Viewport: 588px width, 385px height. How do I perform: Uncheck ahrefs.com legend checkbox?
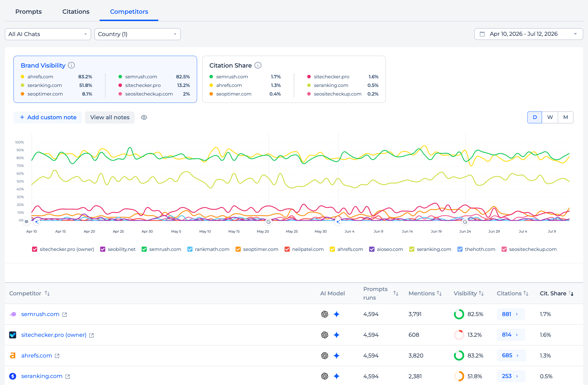tap(332, 249)
